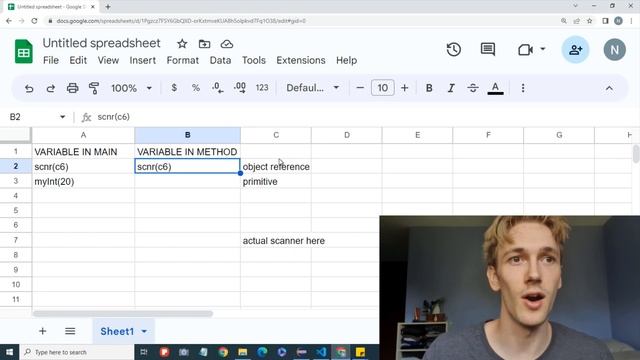640x360 pixels.
Task: Open the Format menu
Action: click(x=182, y=60)
